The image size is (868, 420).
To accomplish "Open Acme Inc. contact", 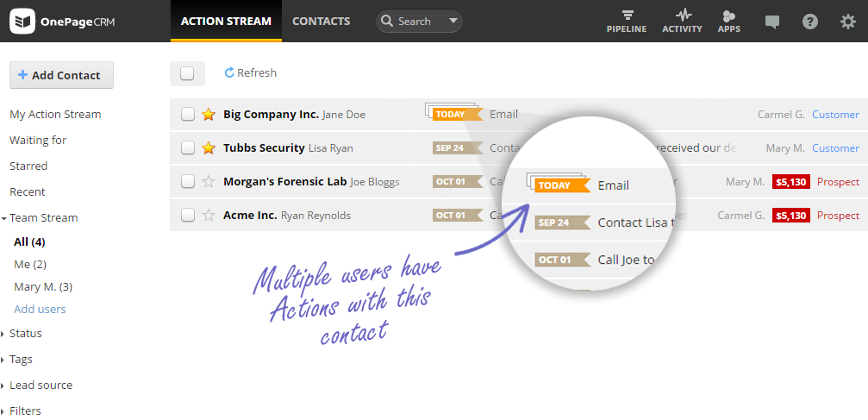I will [250, 215].
